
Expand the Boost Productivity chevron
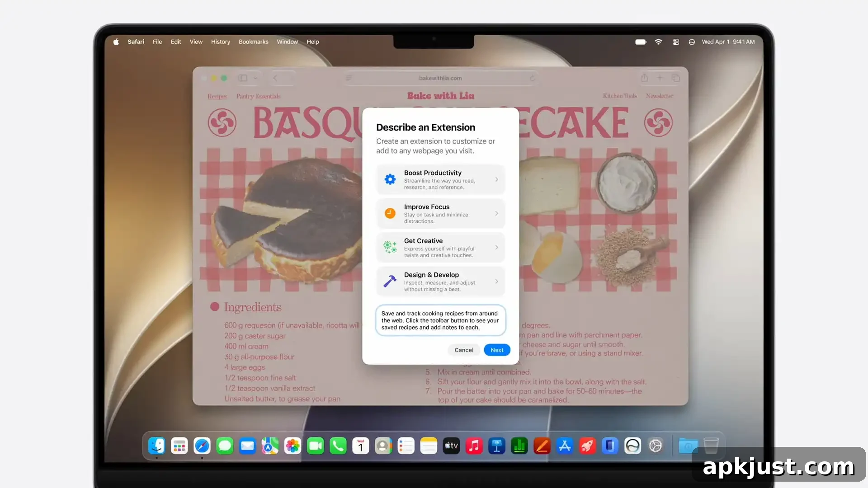click(496, 179)
